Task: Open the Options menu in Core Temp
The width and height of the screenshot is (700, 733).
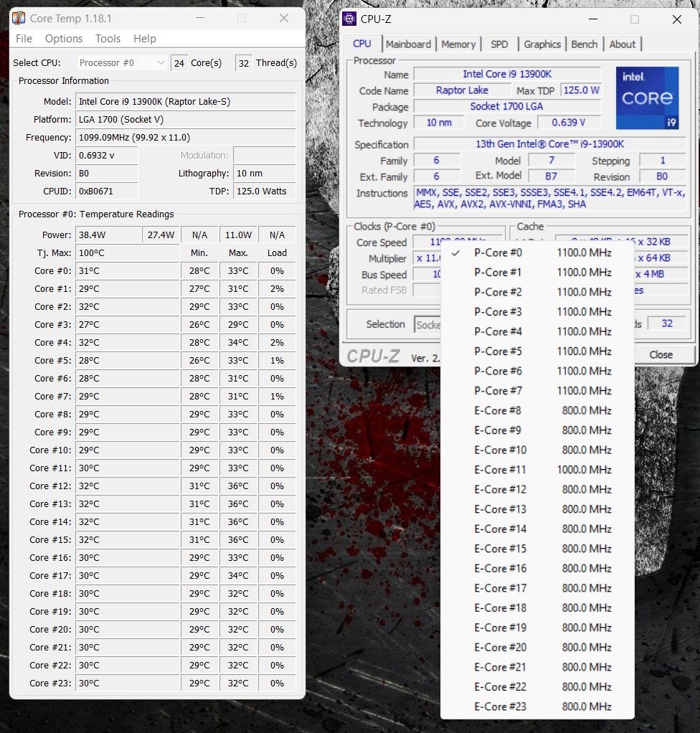Action: [64, 38]
